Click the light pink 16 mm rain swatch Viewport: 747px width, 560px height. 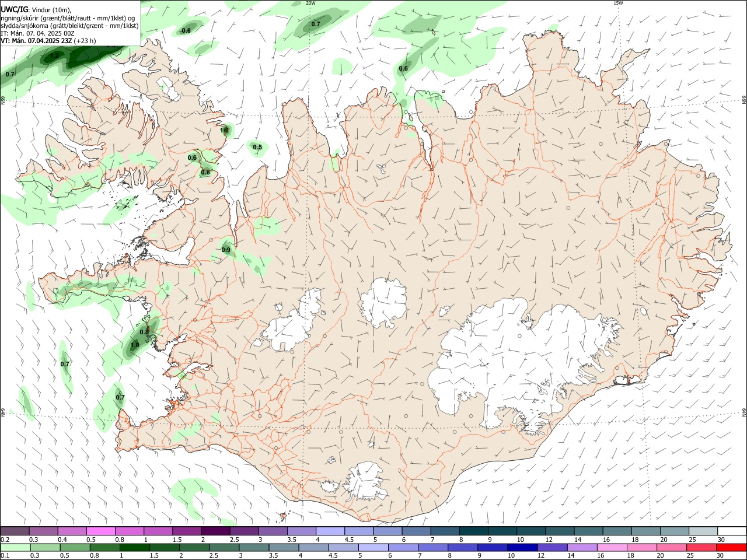click(612, 547)
